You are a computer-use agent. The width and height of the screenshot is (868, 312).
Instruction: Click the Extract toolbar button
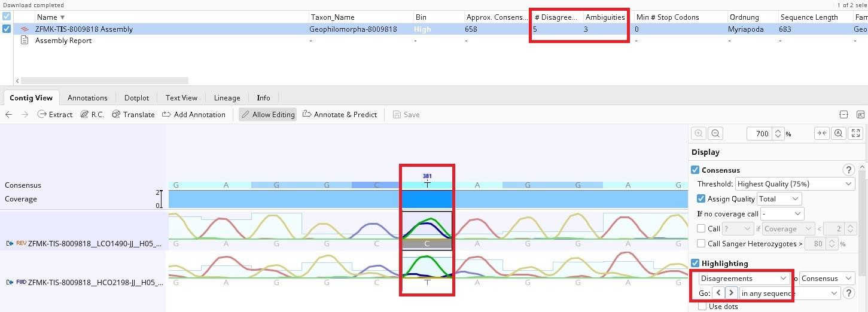[55, 115]
